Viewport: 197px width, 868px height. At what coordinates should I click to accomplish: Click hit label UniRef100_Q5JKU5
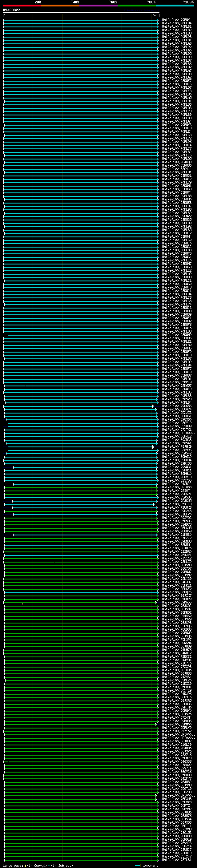tap(177, 501)
